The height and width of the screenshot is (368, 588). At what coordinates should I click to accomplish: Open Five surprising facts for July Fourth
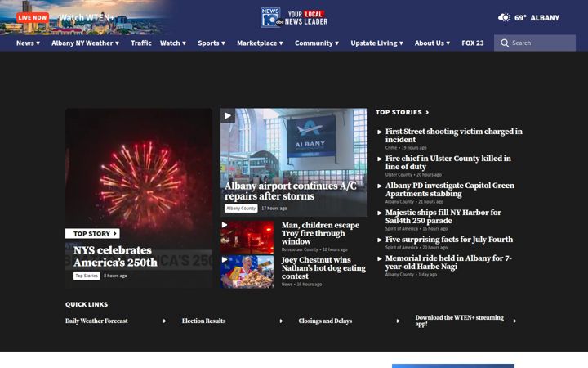[x=449, y=240]
